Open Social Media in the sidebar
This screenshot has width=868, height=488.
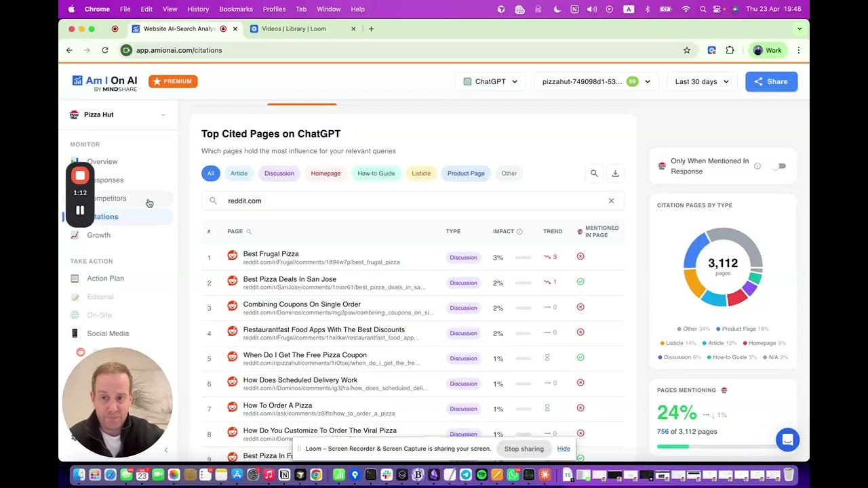tap(107, 333)
